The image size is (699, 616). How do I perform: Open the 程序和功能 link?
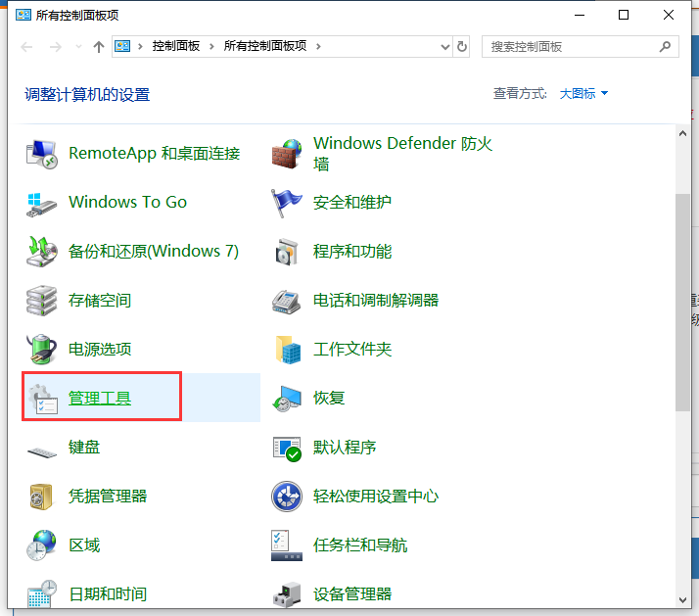(x=352, y=252)
